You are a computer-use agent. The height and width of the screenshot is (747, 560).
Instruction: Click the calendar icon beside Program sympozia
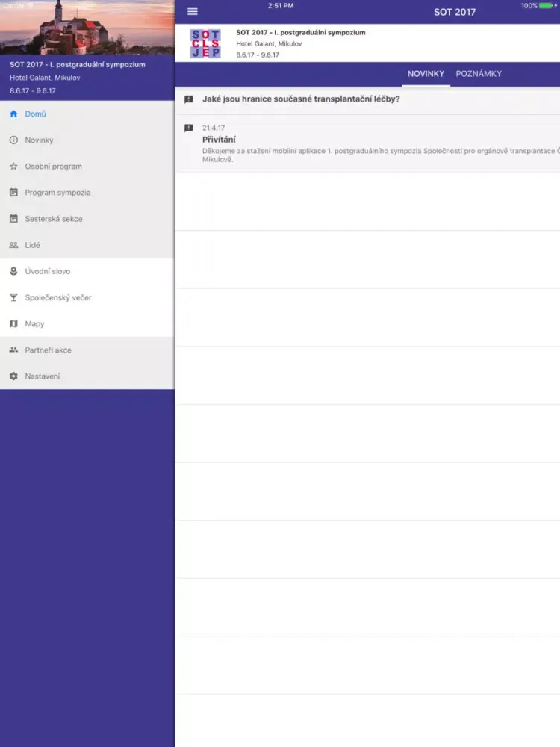pyautogui.click(x=13, y=193)
